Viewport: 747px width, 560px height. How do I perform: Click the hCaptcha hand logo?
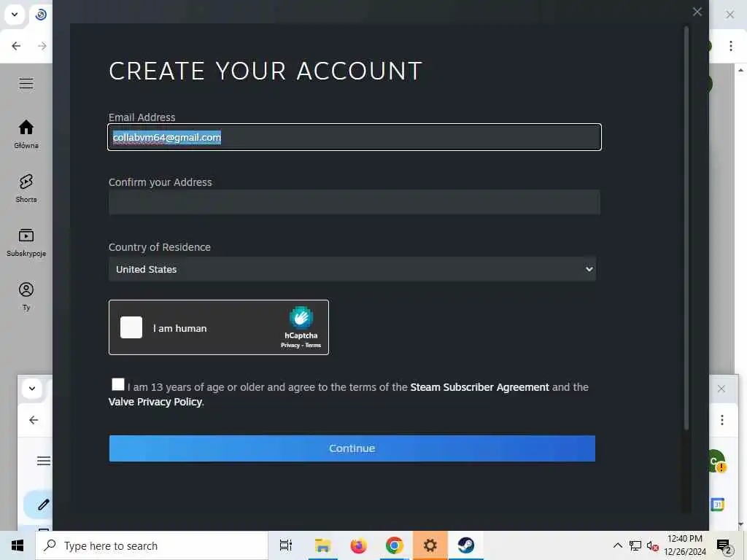pos(301,318)
